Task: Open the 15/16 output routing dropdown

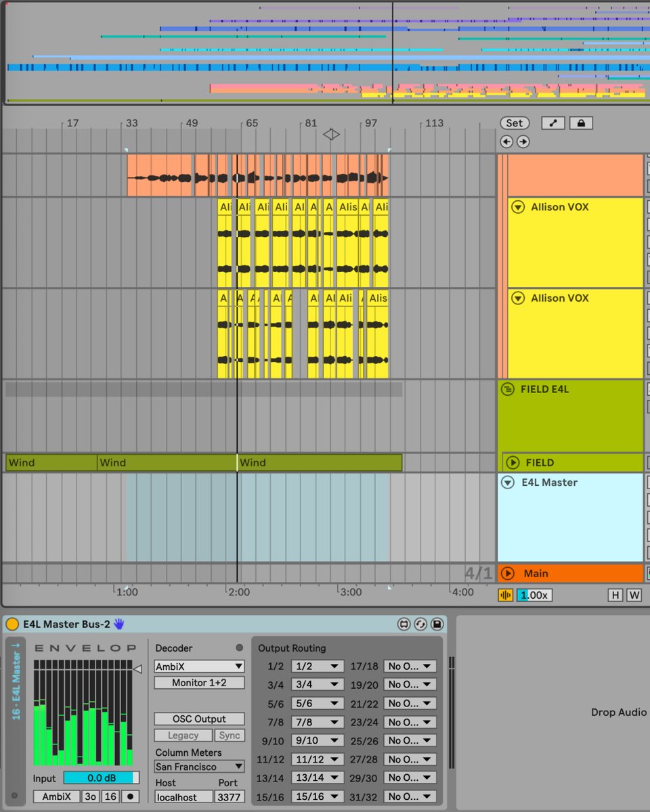Action: (x=317, y=796)
